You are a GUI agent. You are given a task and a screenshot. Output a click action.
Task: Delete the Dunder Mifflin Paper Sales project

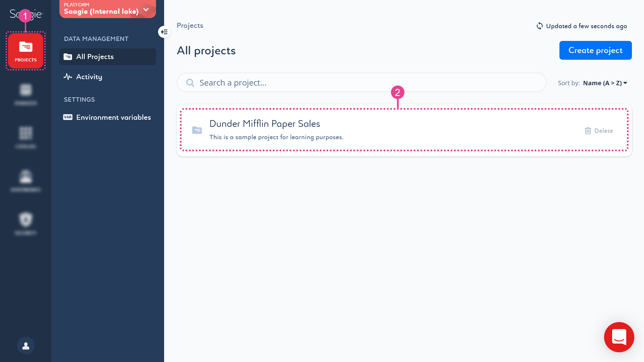point(599,131)
